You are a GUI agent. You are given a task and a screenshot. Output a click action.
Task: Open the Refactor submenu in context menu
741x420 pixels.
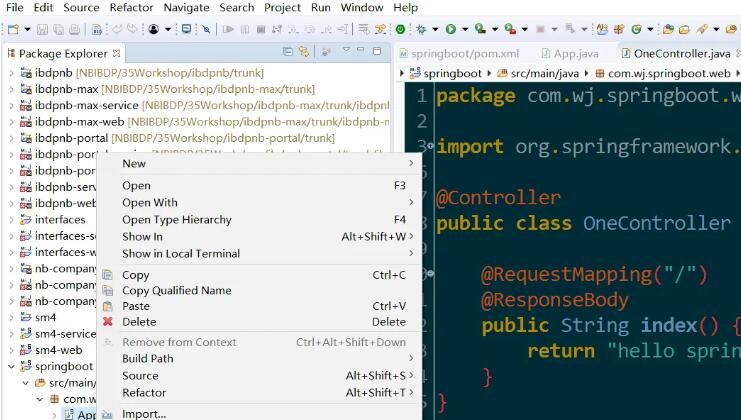click(259, 393)
